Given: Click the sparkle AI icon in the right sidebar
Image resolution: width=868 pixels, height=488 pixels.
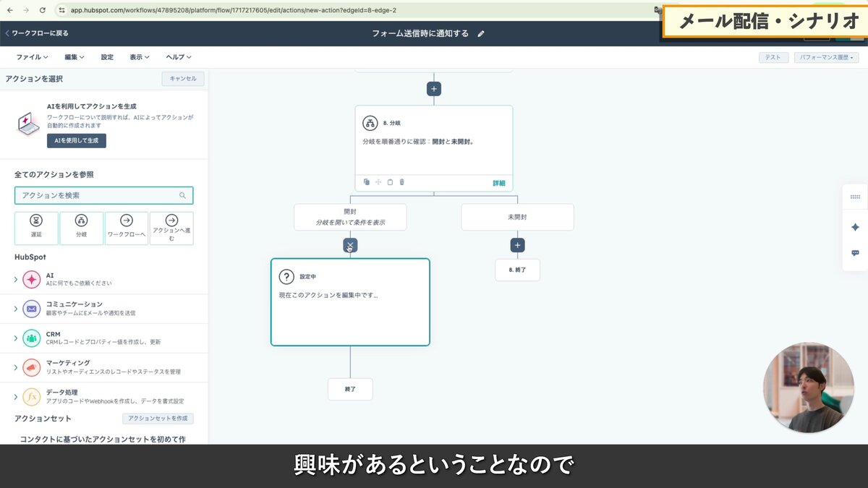Looking at the screenshot, I should [855, 226].
